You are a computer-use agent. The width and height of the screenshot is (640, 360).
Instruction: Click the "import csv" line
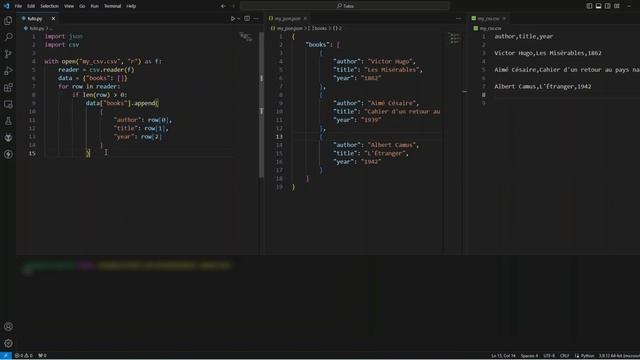(62, 45)
